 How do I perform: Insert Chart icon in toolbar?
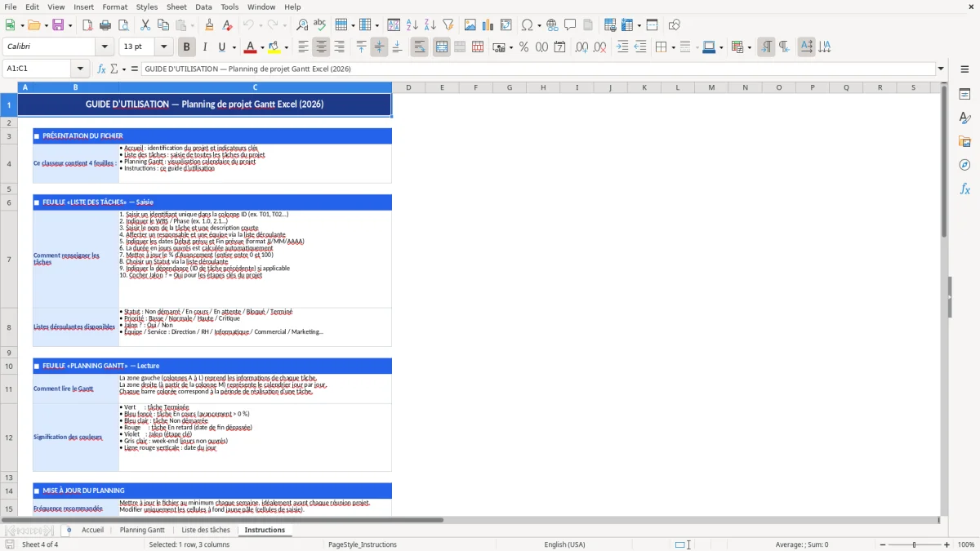coord(488,25)
